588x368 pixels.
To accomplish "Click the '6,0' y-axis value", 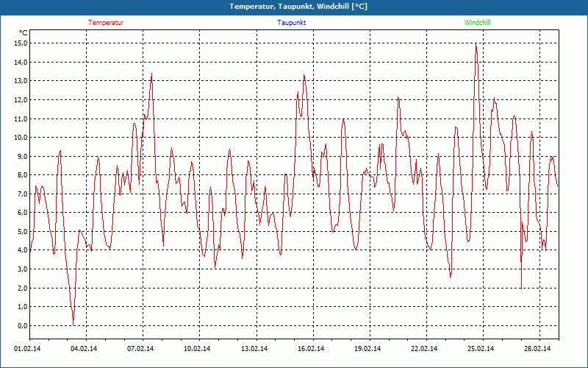I will (x=23, y=213).
